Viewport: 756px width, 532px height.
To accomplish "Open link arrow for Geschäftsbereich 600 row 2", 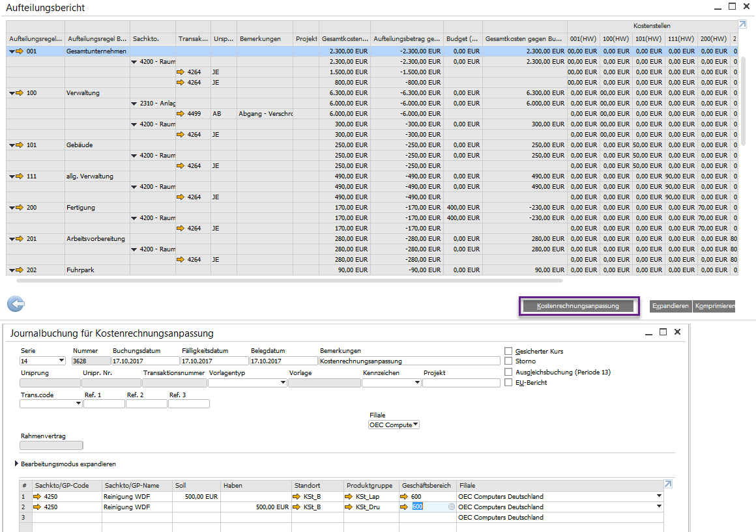I will point(405,507).
